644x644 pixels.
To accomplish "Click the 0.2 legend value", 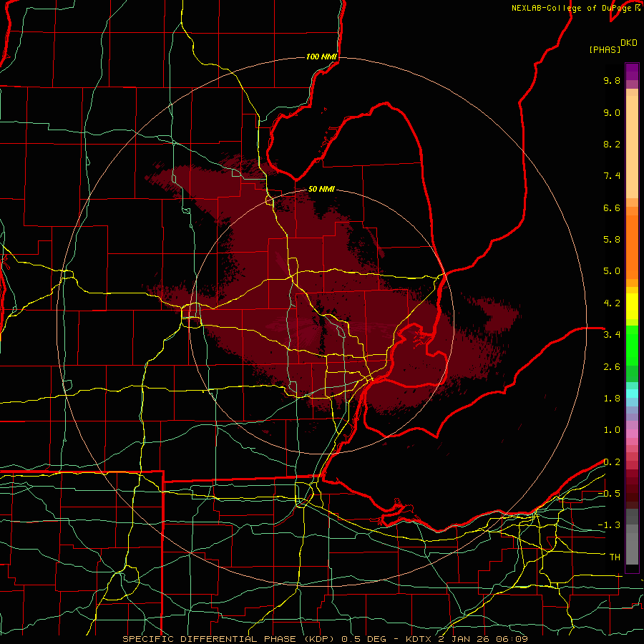I will coord(612,462).
